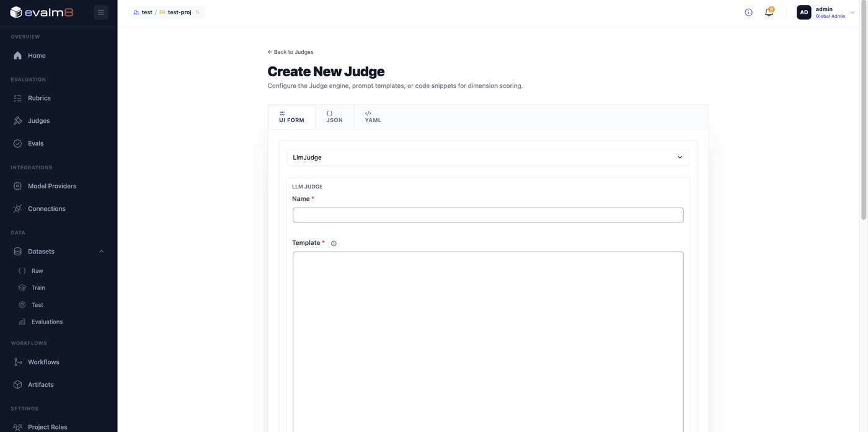Click into the Template text area
Image resolution: width=868 pixels, height=432 pixels.
pyautogui.click(x=488, y=342)
